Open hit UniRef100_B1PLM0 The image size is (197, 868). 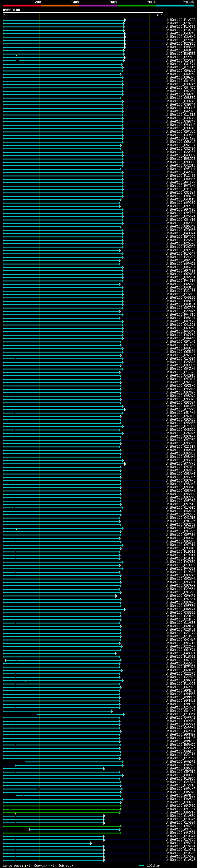[180, 758]
